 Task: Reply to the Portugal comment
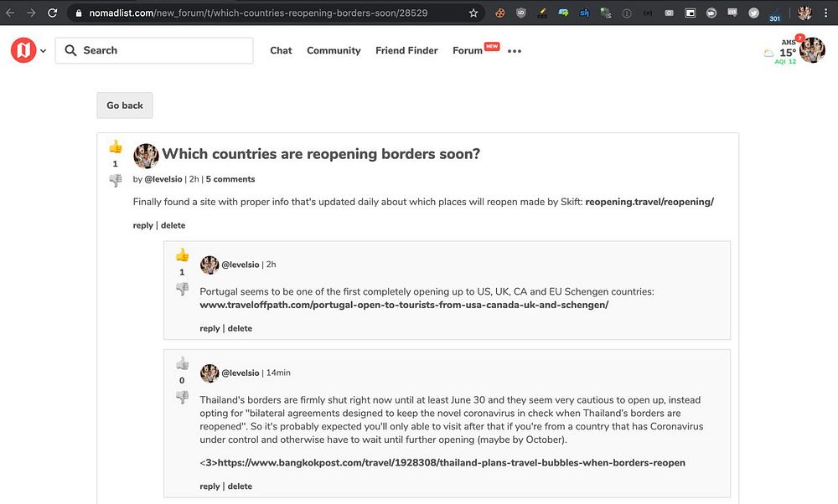(209, 328)
